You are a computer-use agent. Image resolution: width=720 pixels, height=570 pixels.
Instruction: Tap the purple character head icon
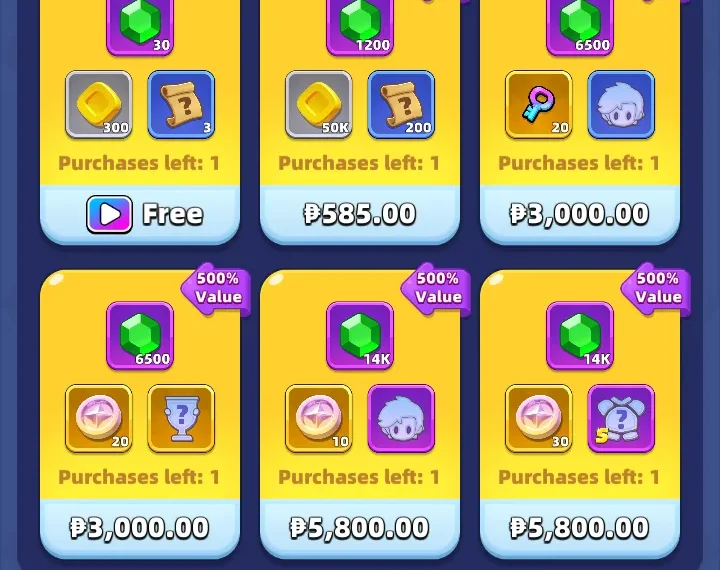tap(401, 418)
